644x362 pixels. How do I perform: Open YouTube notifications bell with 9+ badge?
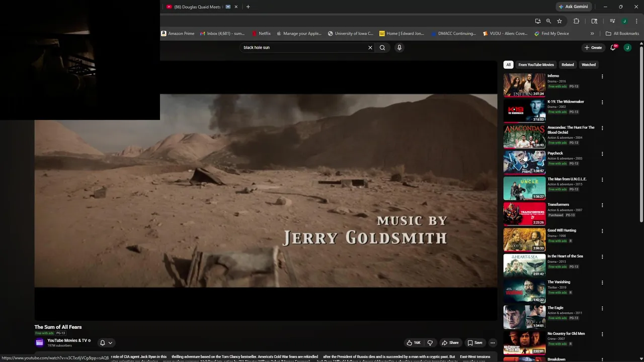click(x=613, y=48)
